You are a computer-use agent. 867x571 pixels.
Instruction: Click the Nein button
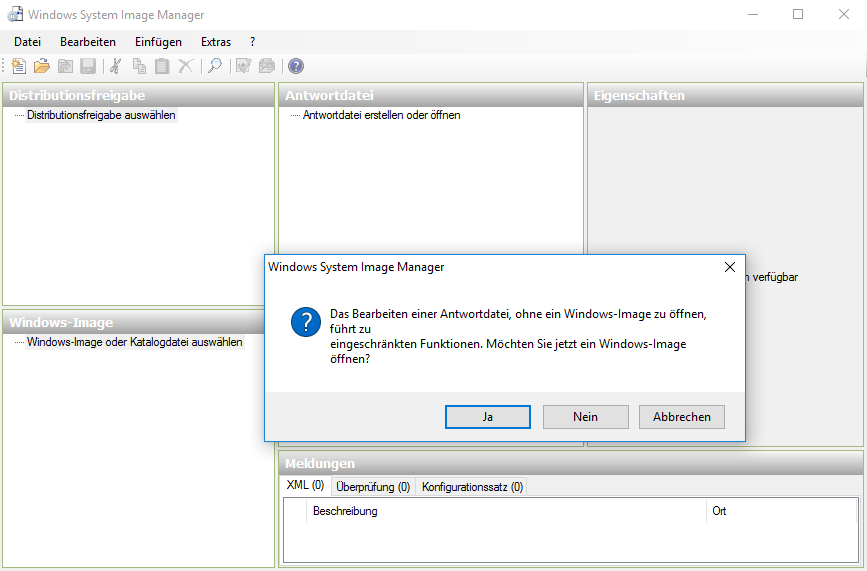tap(586, 417)
